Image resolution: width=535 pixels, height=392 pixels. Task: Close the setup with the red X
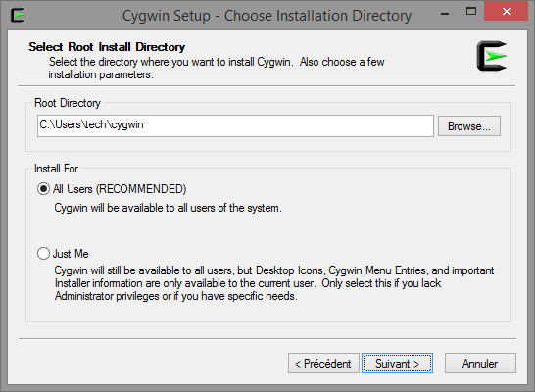click(x=506, y=11)
